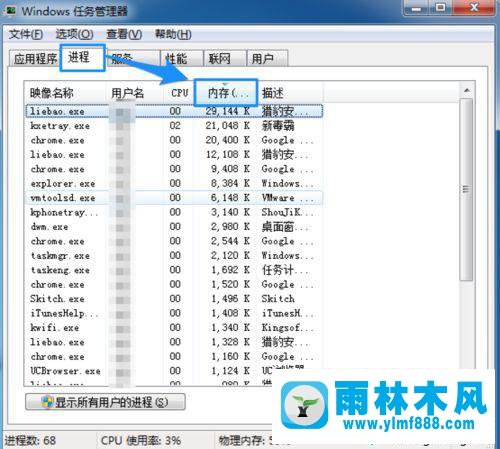Image resolution: width=500 pixels, height=449 pixels.
Task: Click the scrollbar up arrow
Action: tap(467, 91)
